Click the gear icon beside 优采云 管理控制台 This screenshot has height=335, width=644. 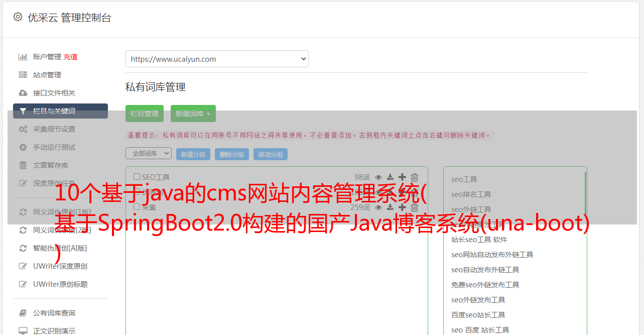[x=18, y=17]
